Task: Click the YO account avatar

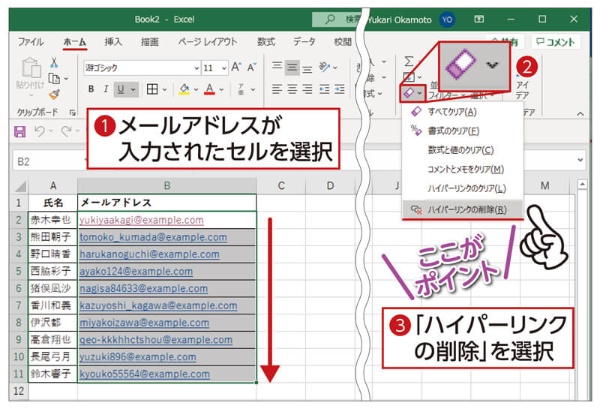Action: coord(447,20)
